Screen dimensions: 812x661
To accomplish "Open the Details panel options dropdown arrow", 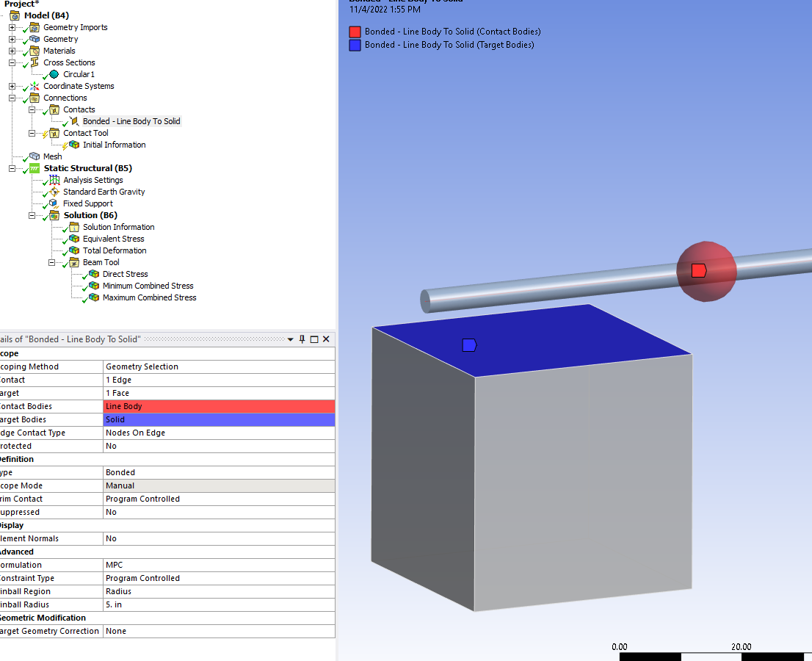I will (x=291, y=340).
